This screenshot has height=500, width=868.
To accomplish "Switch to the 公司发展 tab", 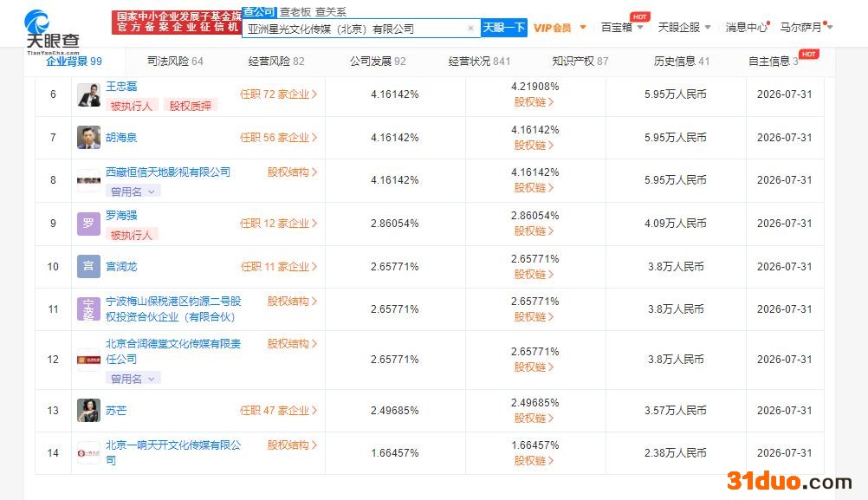I will (378, 62).
